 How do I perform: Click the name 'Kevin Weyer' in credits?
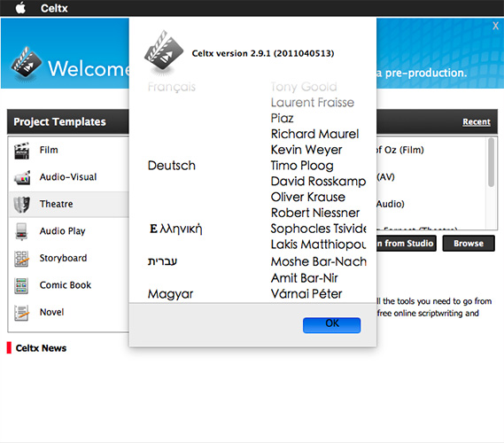coord(306,150)
